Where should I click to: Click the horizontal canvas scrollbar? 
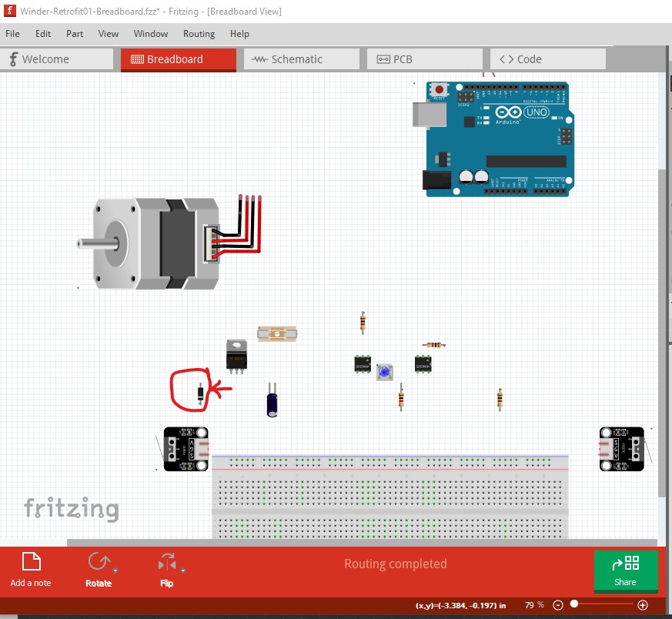(x=362, y=543)
